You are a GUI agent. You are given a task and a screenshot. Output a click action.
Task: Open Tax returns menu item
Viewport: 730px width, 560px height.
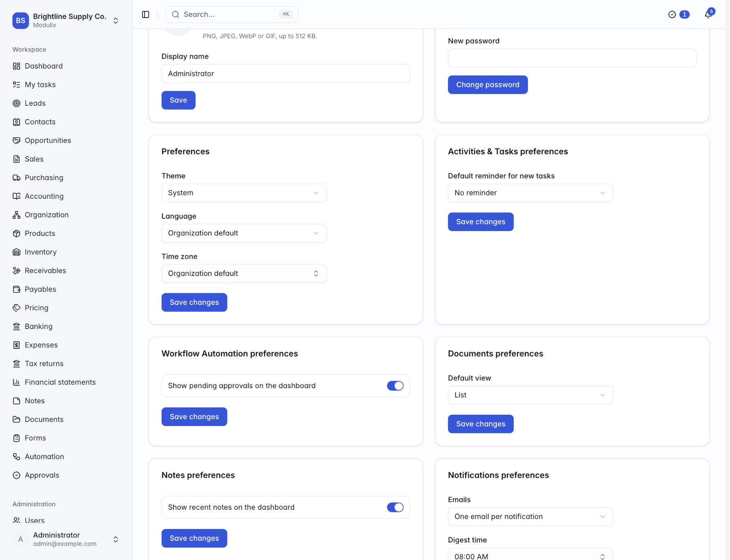point(44,363)
